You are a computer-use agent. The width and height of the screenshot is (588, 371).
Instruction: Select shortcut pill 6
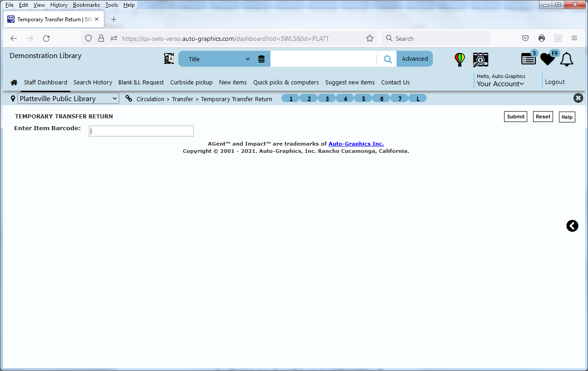[x=382, y=98]
